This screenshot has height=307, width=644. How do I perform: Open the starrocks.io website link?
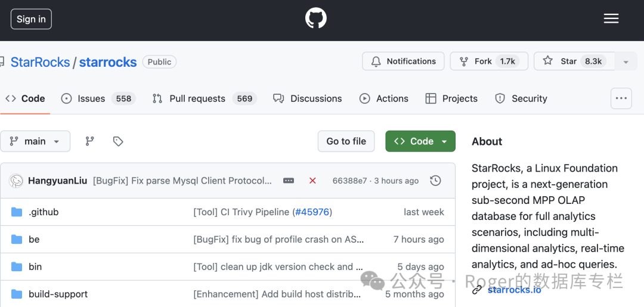pyautogui.click(x=514, y=290)
